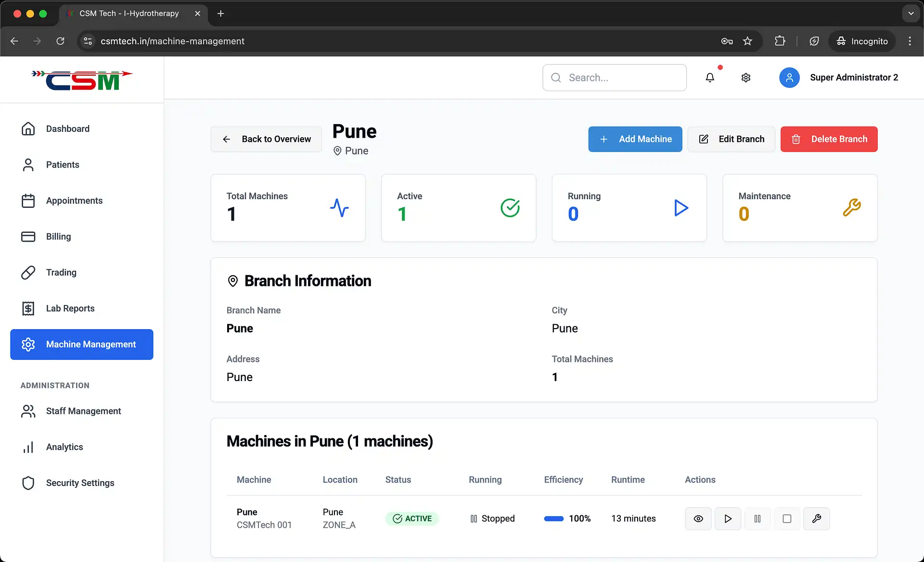
Task: Go to Dashboard in sidebar
Action: pos(82,129)
